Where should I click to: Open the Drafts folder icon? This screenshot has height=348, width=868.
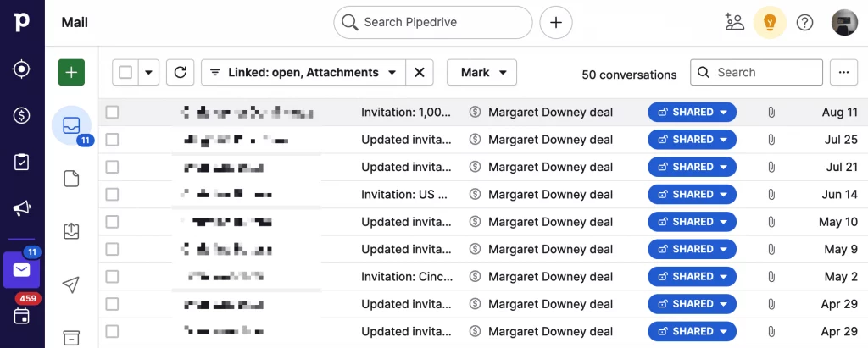point(71,179)
